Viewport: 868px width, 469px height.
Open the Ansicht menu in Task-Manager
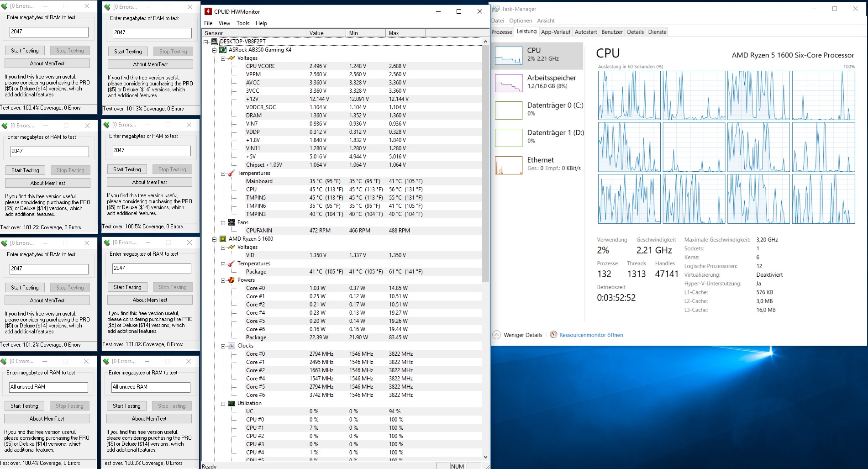pos(546,21)
